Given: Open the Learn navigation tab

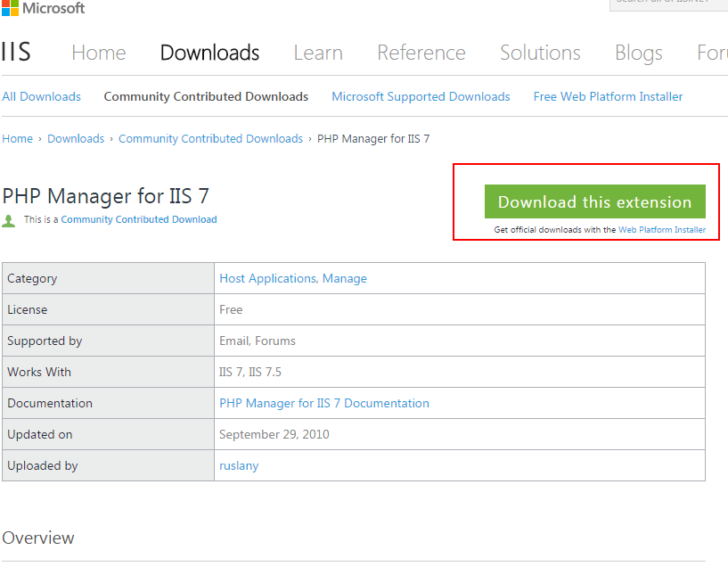Looking at the screenshot, I should (318, 53).
